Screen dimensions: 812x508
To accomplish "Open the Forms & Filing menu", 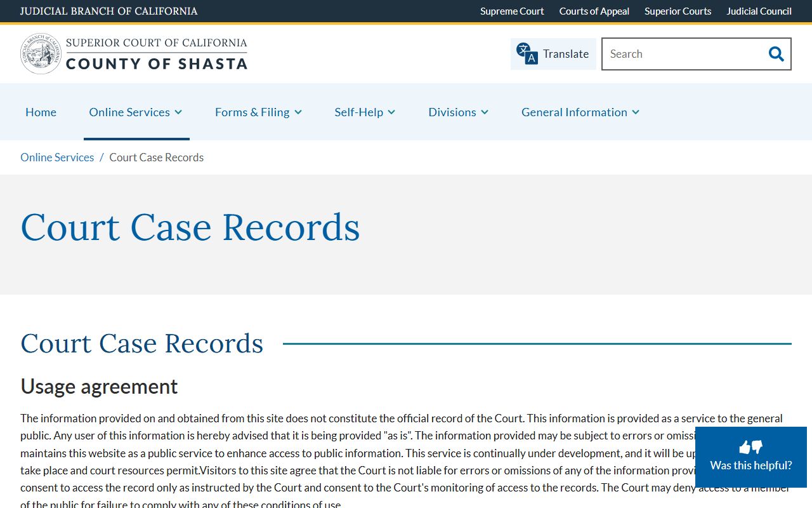I will (x=252, y=112).
